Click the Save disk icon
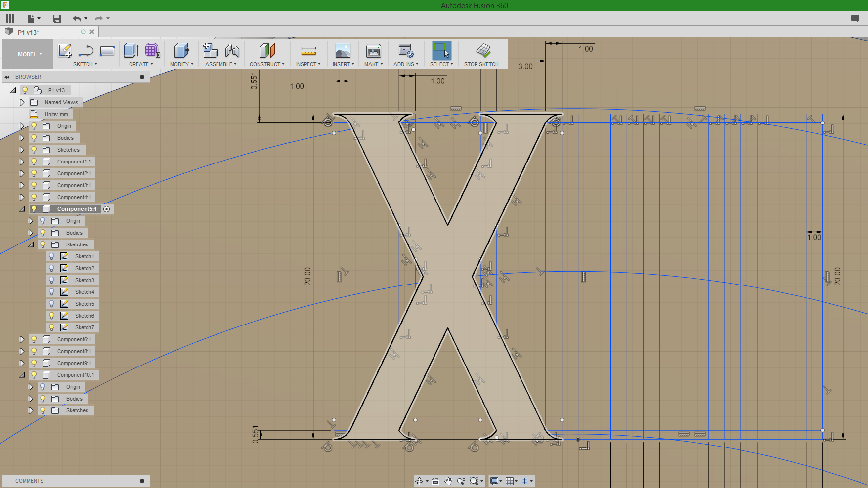The image size is (868, 488). tap(57, 19)
